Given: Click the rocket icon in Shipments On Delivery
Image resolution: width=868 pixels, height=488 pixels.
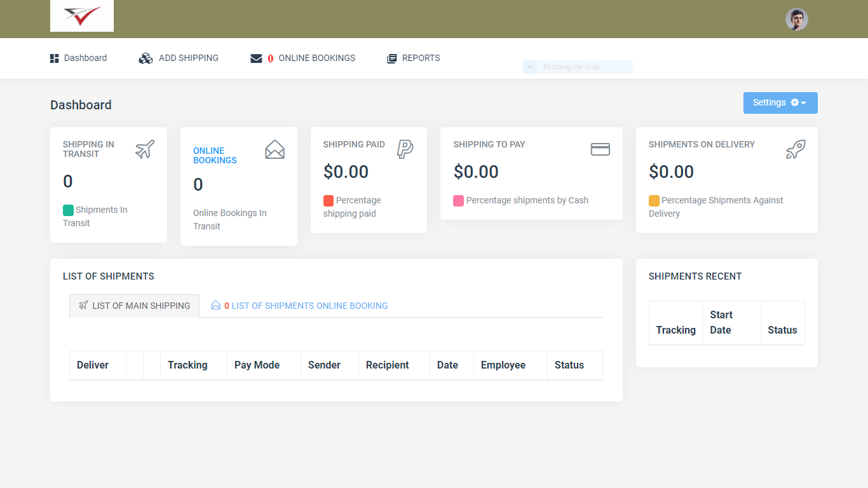Looking at the screenshot, I should pyautogui.click(x=796, y=150).
